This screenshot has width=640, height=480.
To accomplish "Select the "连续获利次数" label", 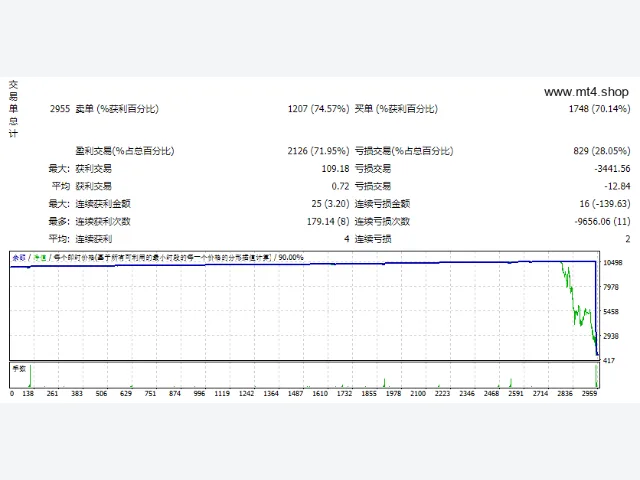I will [103, 222].
